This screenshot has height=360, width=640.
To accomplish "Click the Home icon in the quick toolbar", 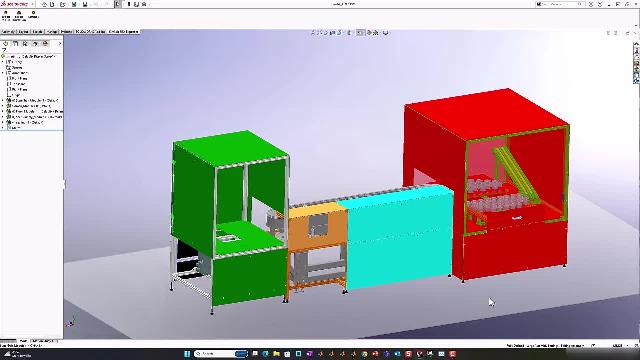I will [x=44, y=4].
